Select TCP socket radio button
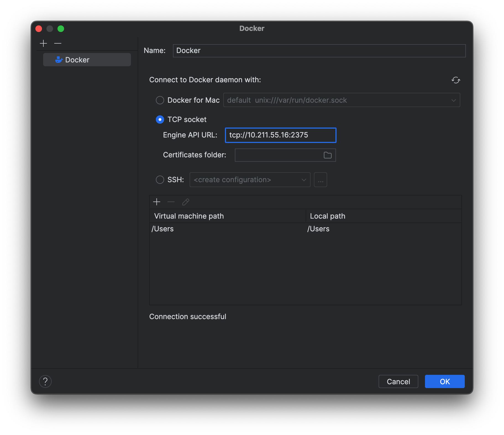 (x=160, y=120)
